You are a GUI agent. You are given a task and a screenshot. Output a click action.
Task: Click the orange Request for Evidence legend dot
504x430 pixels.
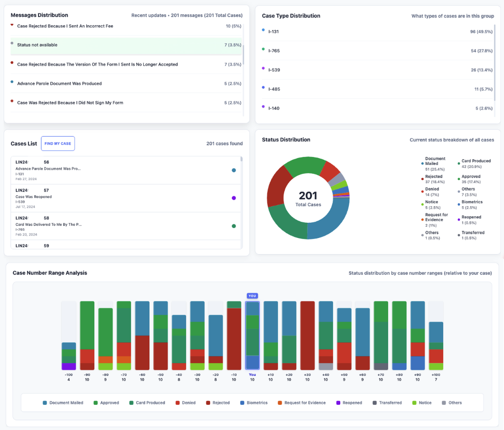pos(422,220)
